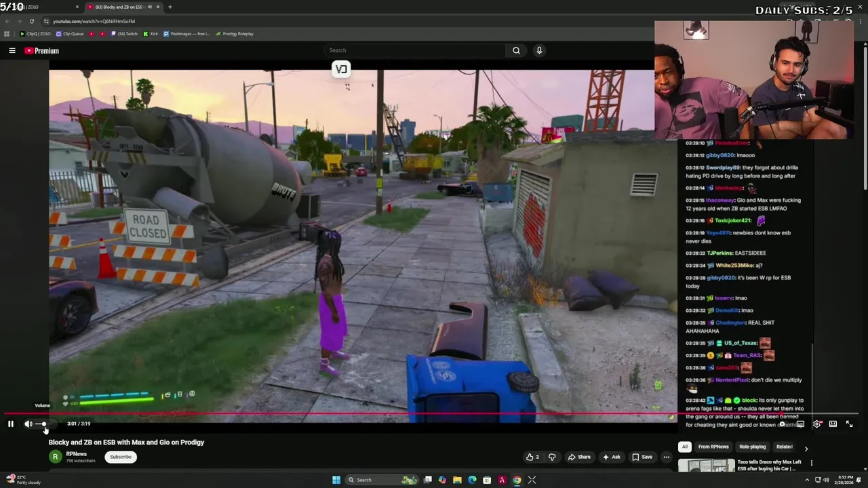
Task: Dislike the video with thumbs down
Action: [552, 457]
